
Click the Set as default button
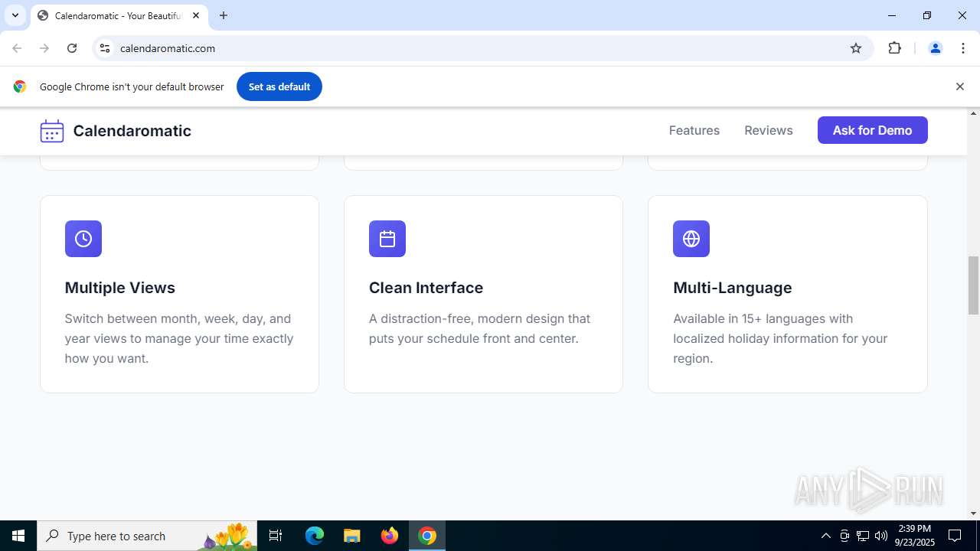click(279, 86)
